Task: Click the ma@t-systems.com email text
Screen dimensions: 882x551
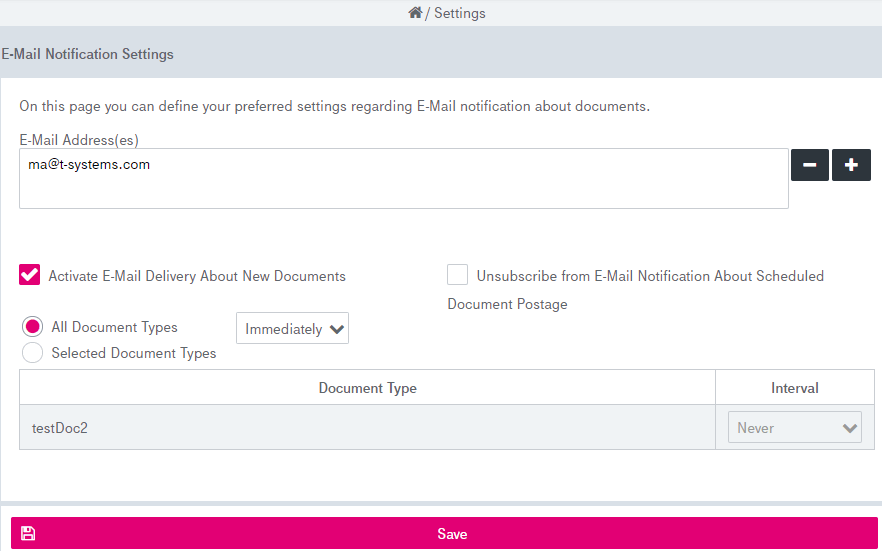Action: click(x=89, y=165)
